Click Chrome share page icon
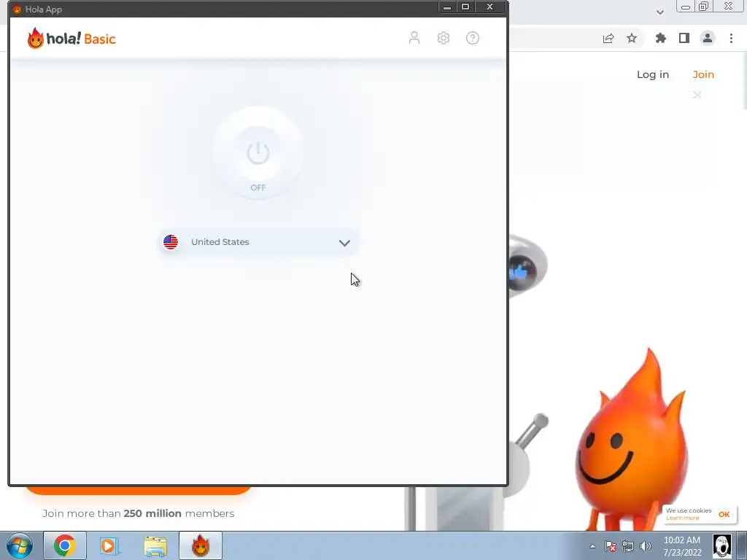The image size is (747, 560). 608,39
